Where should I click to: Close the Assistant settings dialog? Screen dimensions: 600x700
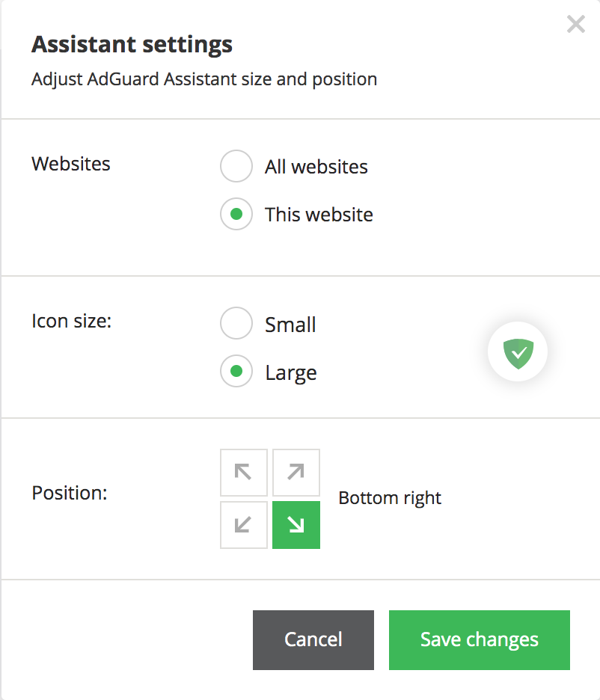(576, 25)
